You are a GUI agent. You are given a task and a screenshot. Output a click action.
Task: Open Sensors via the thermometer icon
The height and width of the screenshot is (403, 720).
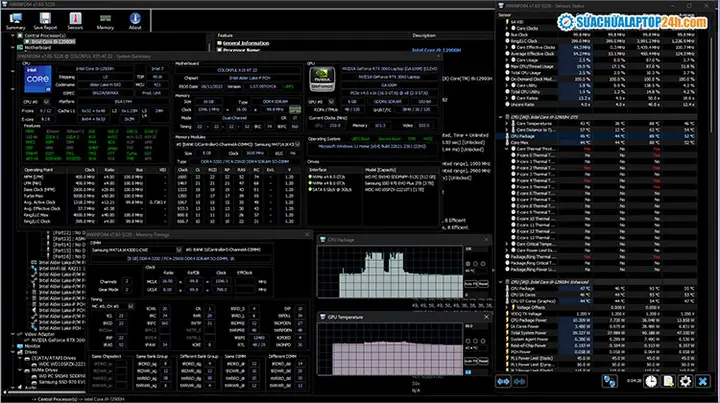(x=75, y=18)
